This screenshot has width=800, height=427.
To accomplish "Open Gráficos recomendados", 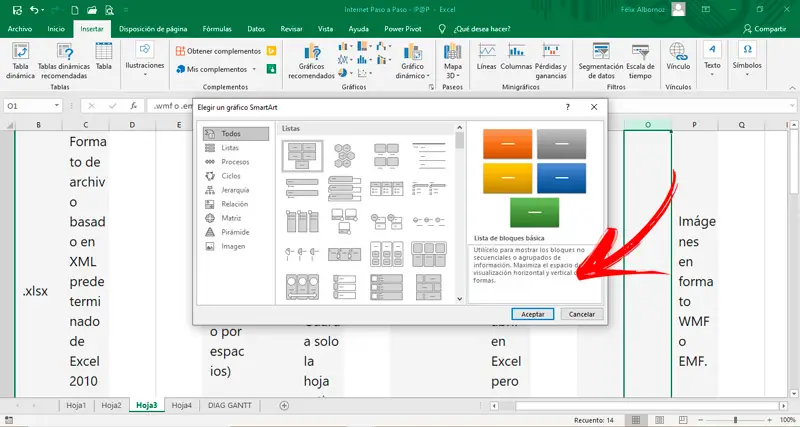I will pos(311,61).
